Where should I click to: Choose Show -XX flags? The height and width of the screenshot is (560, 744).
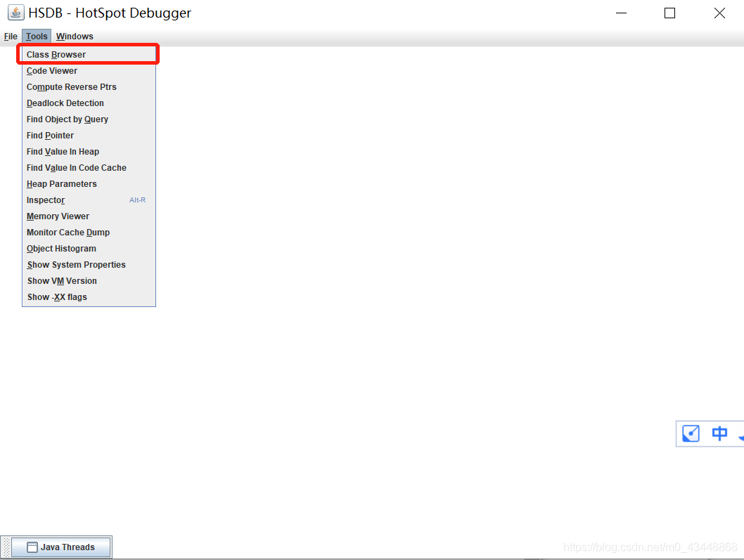89,297
